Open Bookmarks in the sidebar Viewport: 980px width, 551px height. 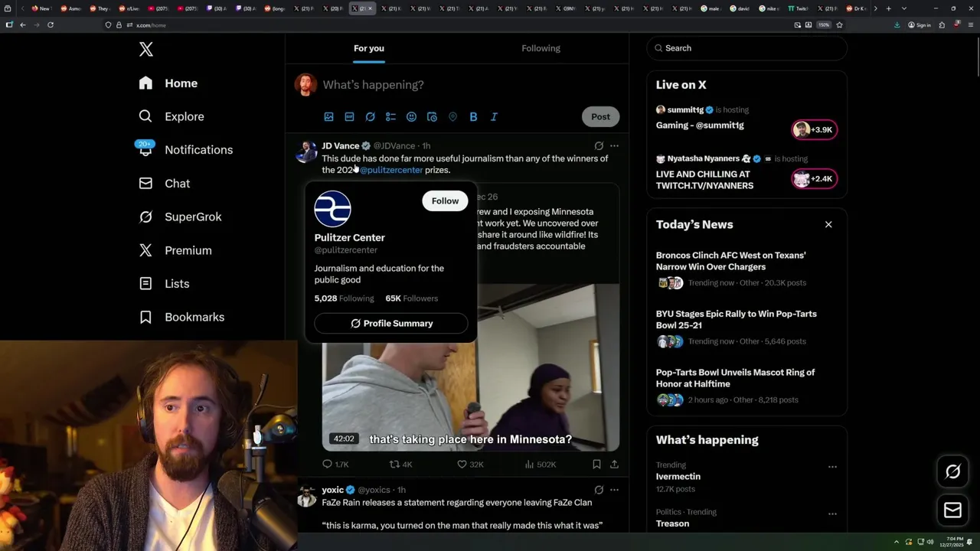[x=182, y=317]
